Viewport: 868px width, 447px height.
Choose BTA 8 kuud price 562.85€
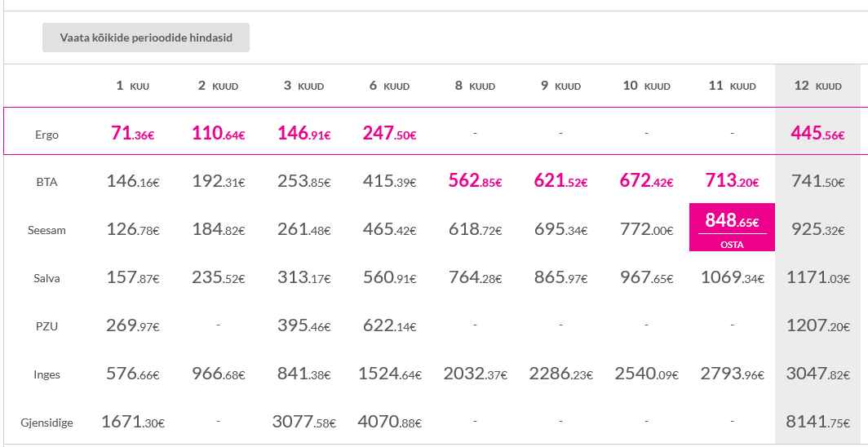(475, 181)
